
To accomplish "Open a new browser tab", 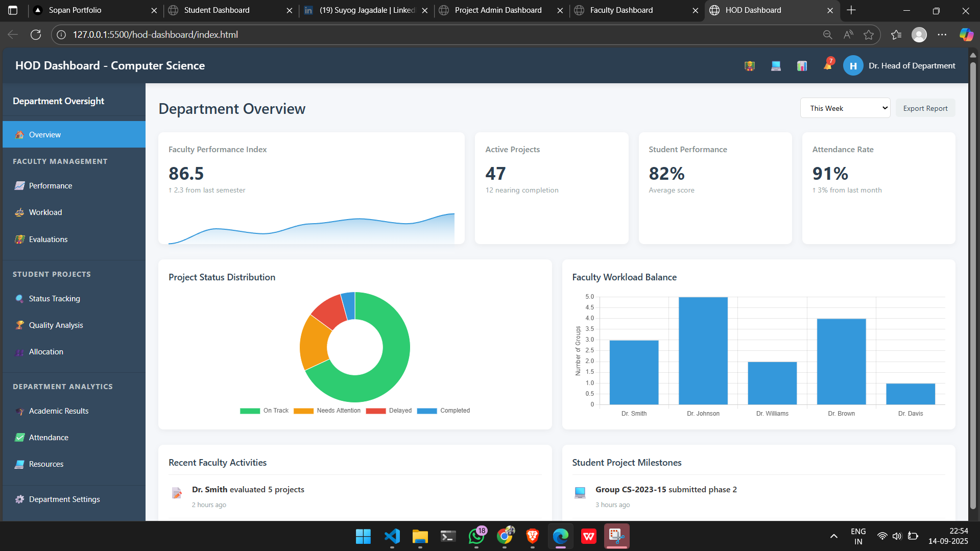I will point(851,10).
